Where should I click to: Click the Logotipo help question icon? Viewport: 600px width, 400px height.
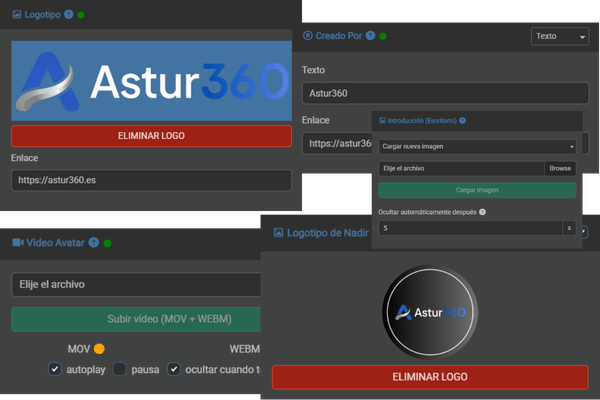68,15
